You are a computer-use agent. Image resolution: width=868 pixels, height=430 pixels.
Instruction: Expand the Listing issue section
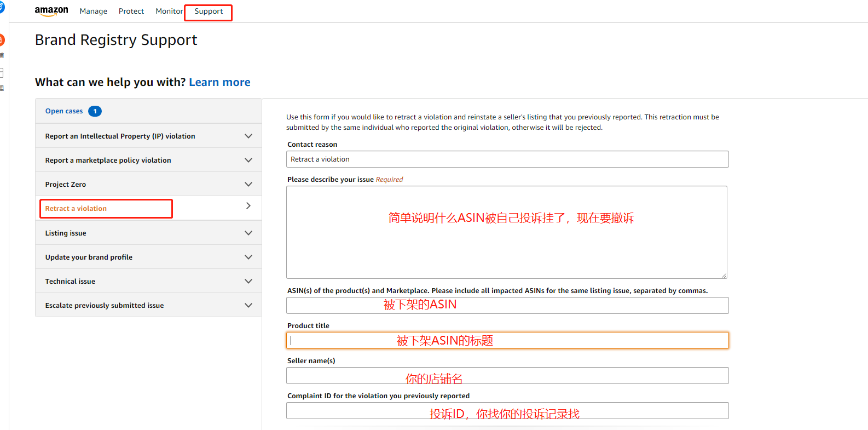[x=148, y=233]
